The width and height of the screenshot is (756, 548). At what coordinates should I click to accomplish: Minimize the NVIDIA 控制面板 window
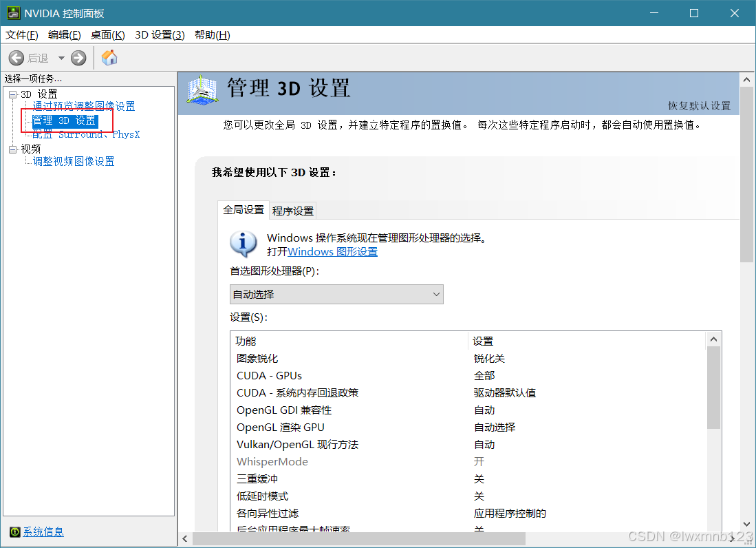pos(654,13)
